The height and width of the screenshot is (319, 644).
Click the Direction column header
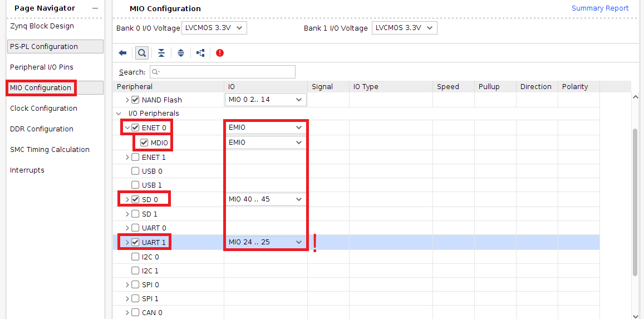coord(537,87)
